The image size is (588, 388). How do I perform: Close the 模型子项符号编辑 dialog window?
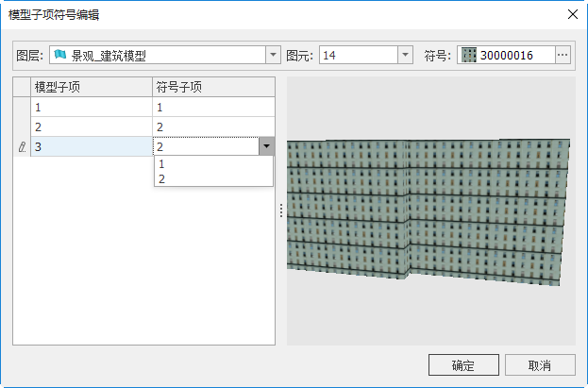pyautogui.click(x=571, y=15)
